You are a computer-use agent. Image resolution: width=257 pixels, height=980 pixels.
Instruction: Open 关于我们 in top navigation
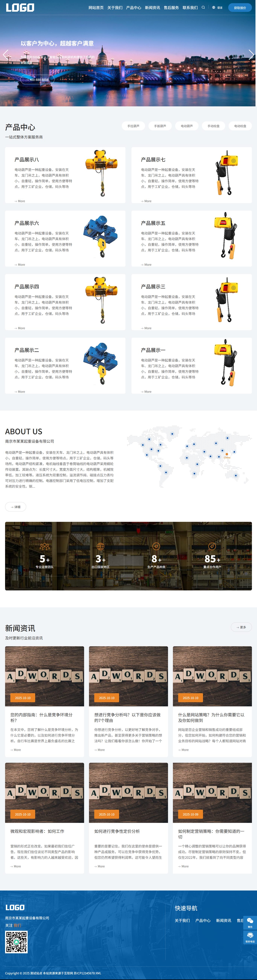click(x=115, y=8)
